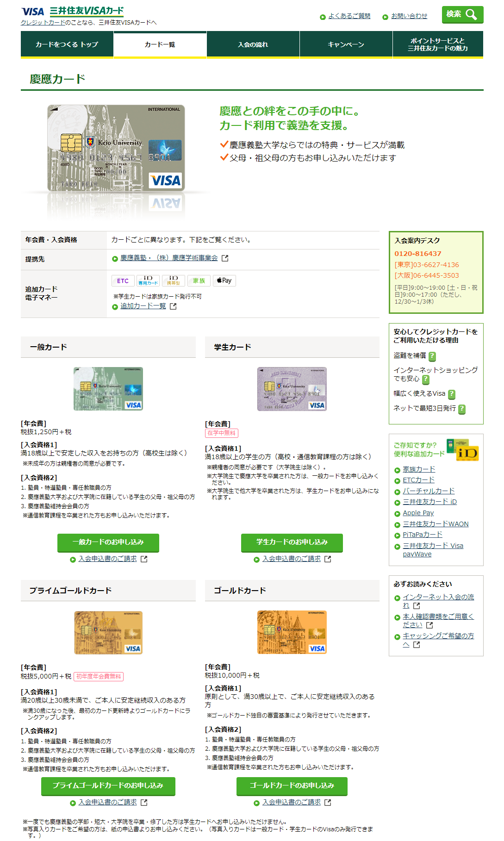Click the [東京]03-6627-4136 phone number
The width and height of the screenshot is (504, 841).
426,265
